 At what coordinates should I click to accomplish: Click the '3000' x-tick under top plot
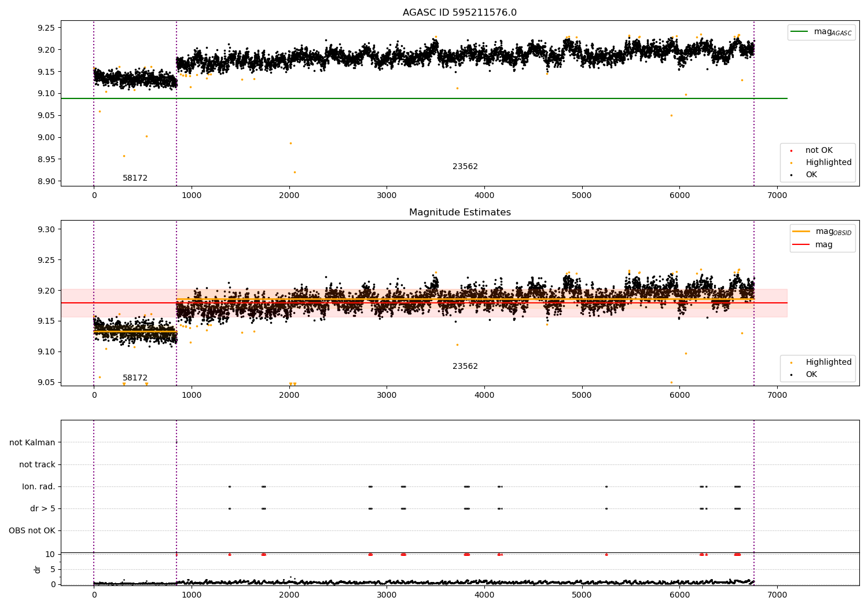(x=387, y=196)
